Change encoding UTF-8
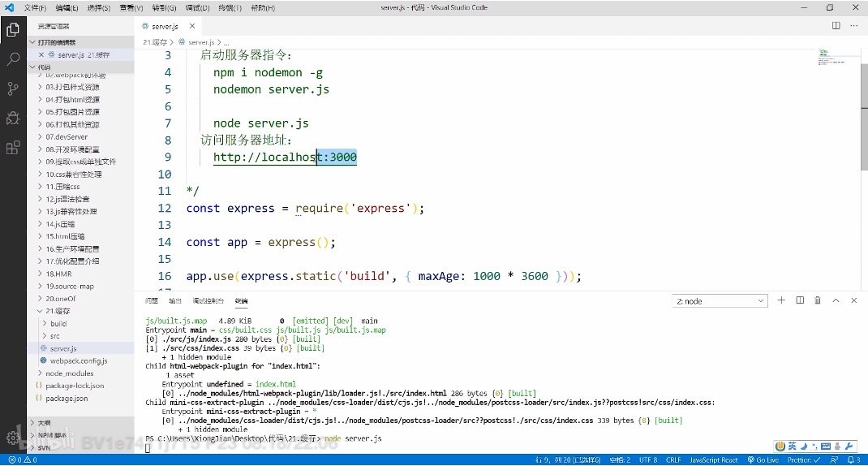868x466 pixels. pyautogui.click(x=648, y=460)
